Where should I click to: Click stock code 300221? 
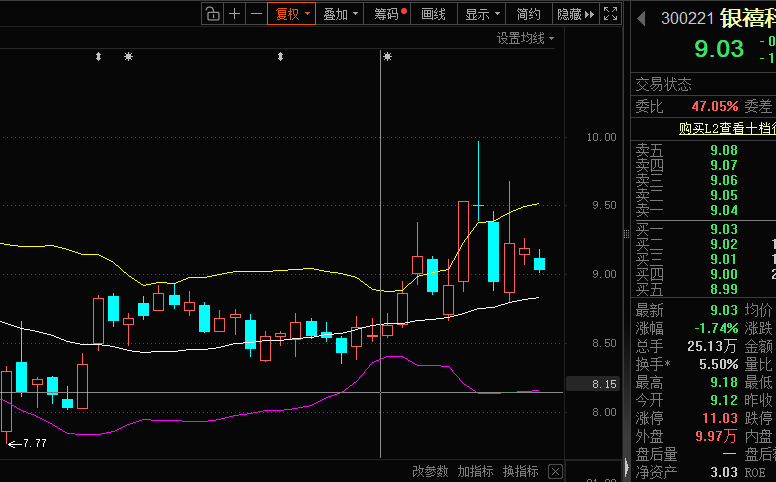point(687,18)
